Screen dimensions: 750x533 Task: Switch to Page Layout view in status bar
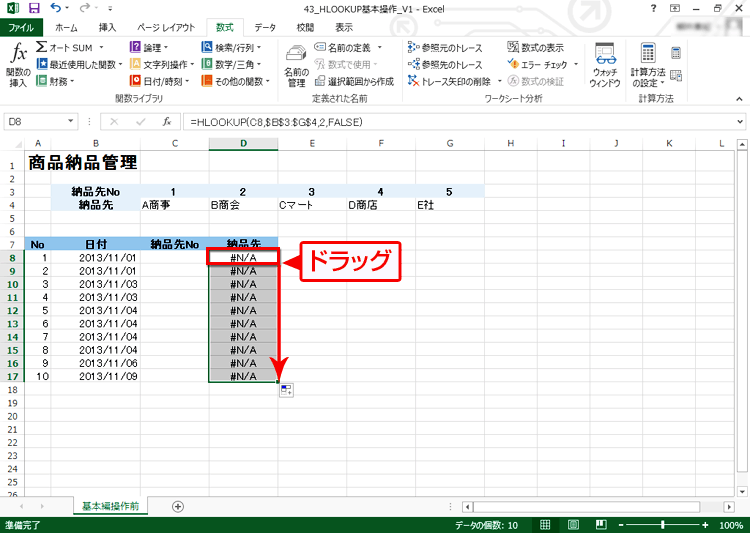(x=573, y=525)
